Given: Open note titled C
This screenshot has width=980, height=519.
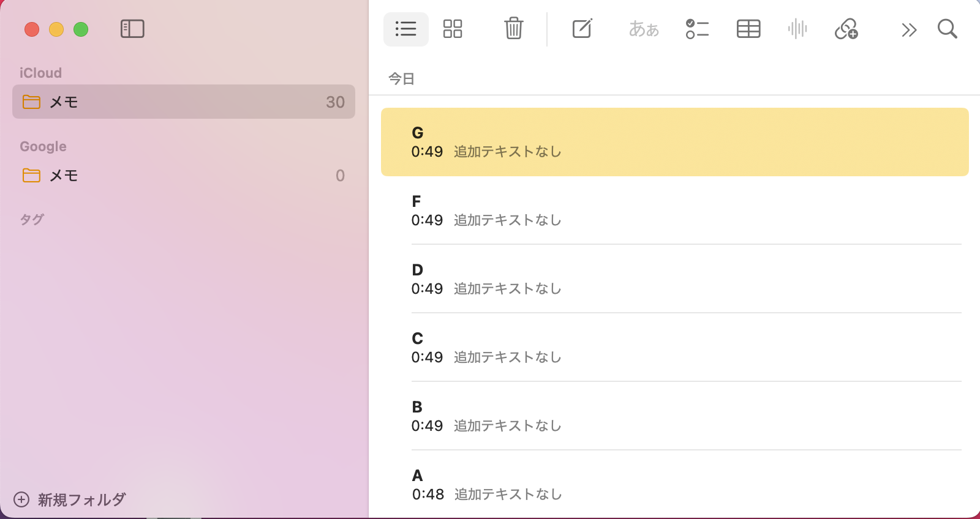Looking at the screenshot, I should (674, 348).
